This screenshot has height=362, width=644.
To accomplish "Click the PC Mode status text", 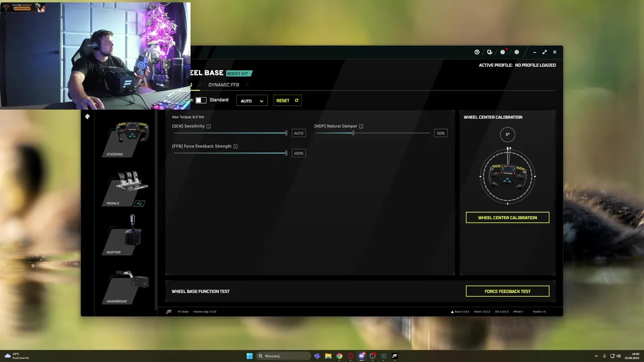I will pyautogui.click(x=183, y=312).
